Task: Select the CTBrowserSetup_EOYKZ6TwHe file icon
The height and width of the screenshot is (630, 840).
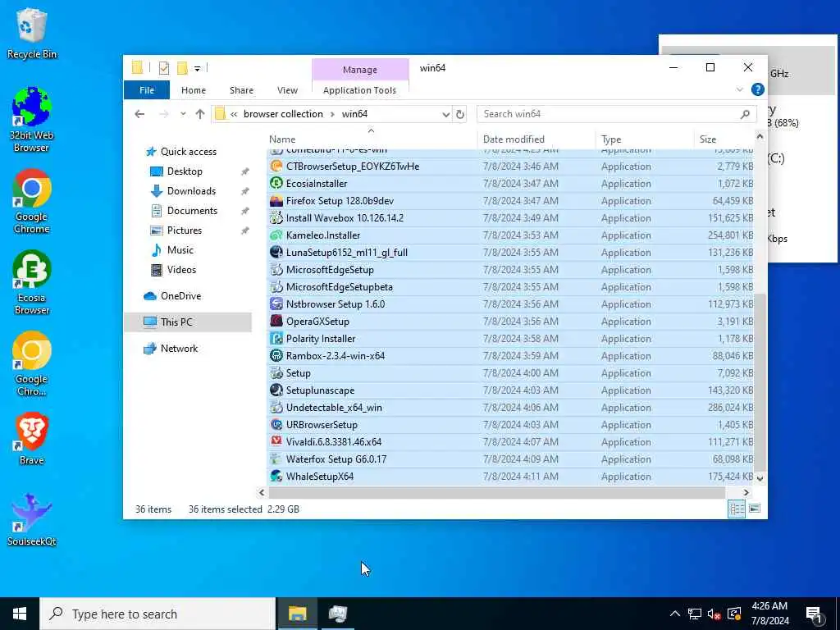Action: tap(276, 167)
